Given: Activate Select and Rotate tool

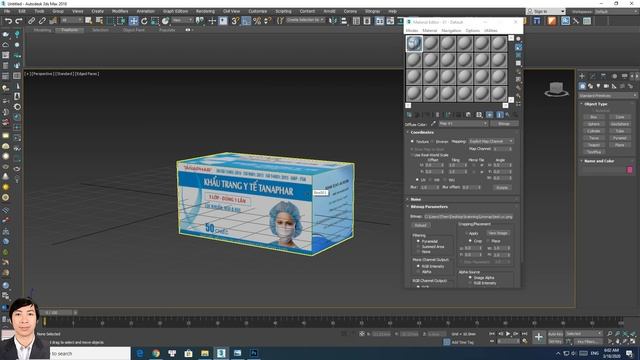Looking at the screenshot, I should 144,21.
